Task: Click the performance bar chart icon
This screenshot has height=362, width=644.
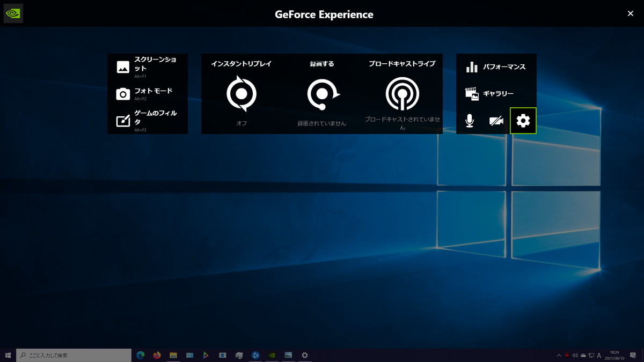Action: (472, 67)
